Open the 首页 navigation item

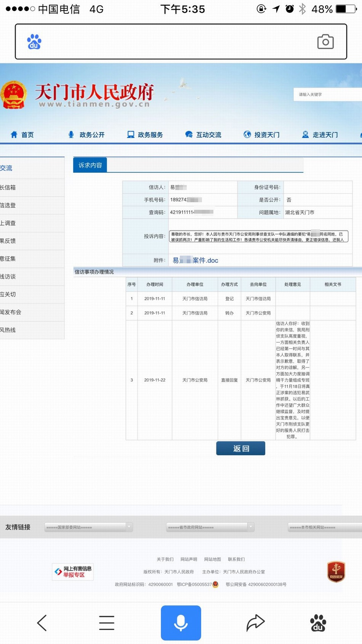point(27,135)
